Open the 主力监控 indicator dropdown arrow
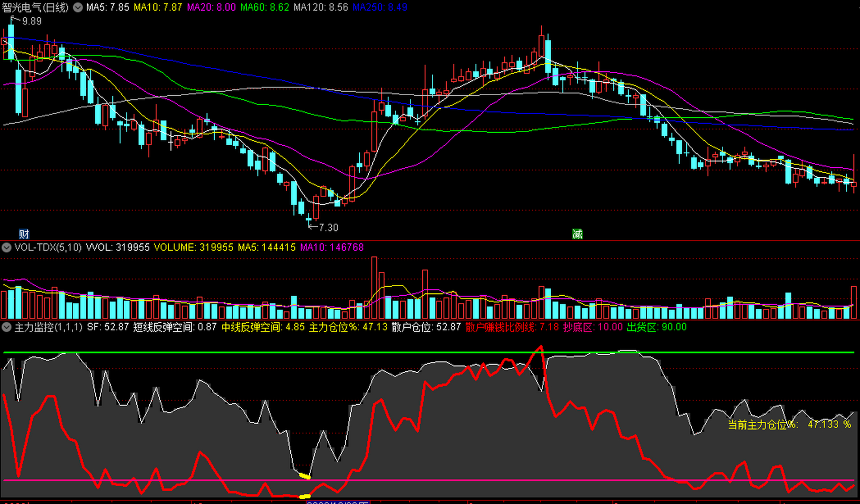 [6, 327]
